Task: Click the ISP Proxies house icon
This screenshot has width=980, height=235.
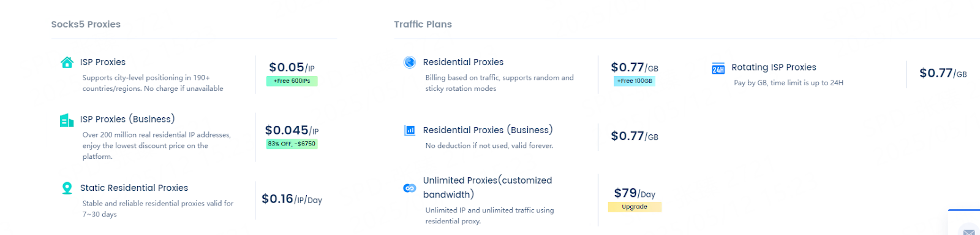Action: [67, 62]
